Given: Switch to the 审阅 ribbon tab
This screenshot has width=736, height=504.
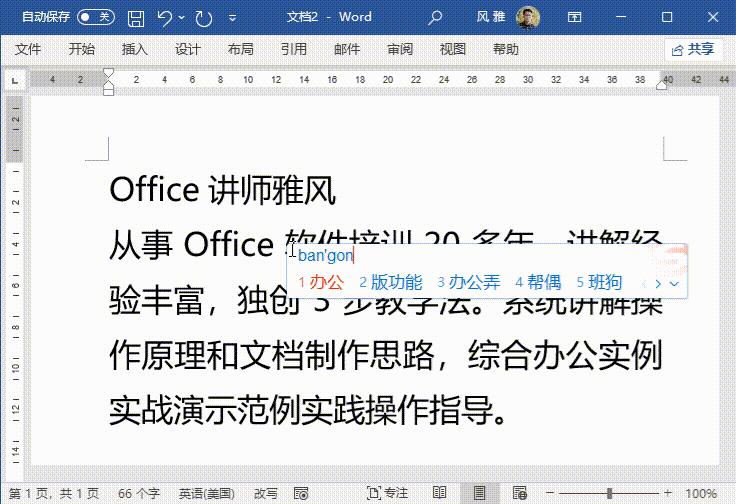Looking at the screenshot, I should click(400, 49).
